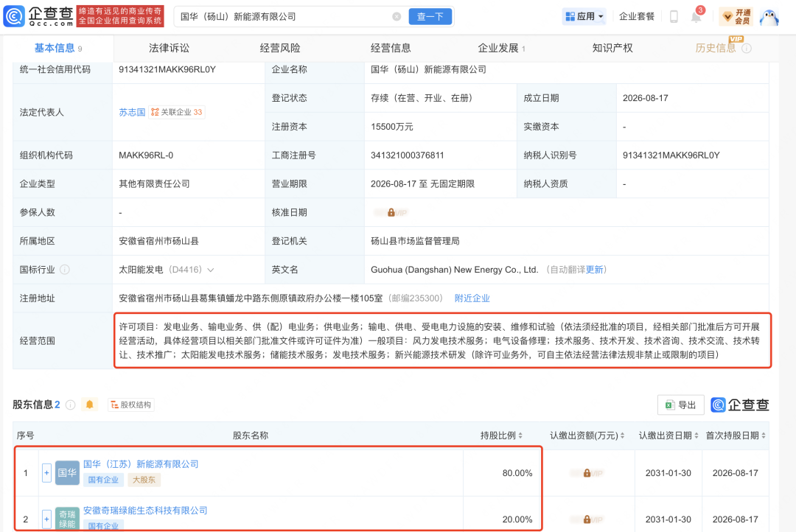Click 所属地区 value 安徽省宿州市砀山县
The image size is (796, 532).
pos(159,241)
